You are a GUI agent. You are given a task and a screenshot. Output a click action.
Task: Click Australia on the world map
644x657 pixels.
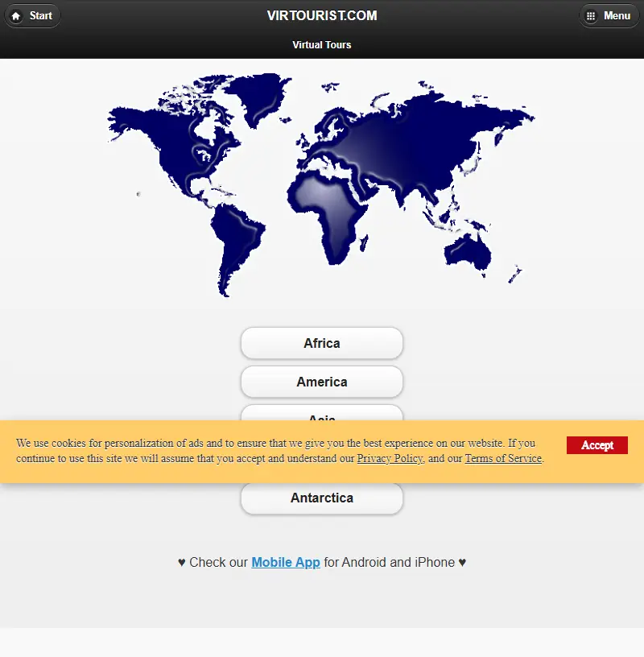tap(469, 252)
